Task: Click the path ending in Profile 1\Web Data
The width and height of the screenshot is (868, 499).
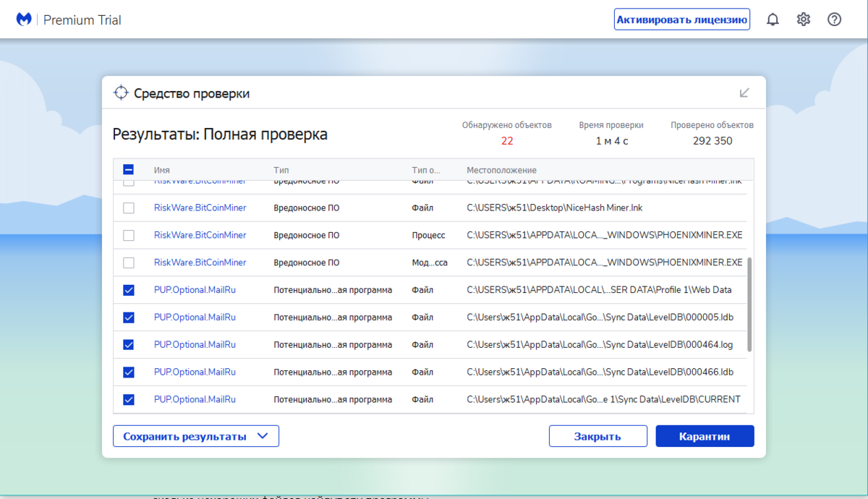Action: 599,290
